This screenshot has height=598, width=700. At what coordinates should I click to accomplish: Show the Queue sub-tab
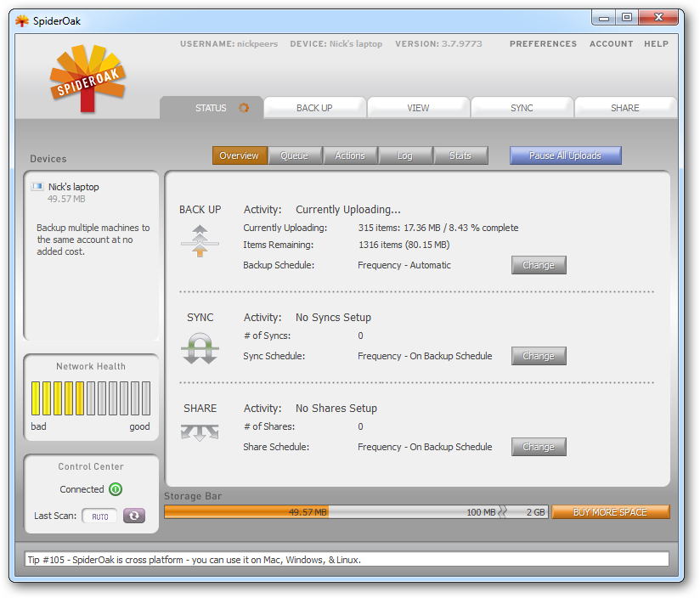tap(295, 155)
